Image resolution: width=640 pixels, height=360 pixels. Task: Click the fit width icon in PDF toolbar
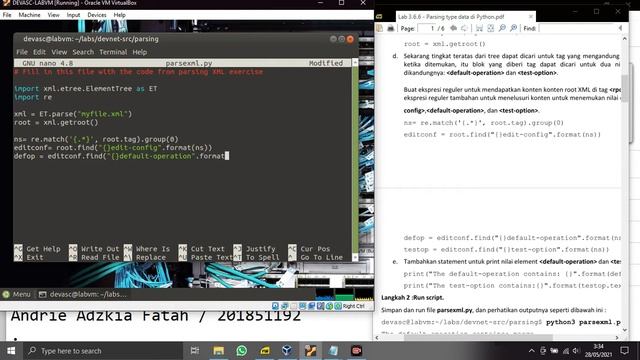tap(480, 28)
